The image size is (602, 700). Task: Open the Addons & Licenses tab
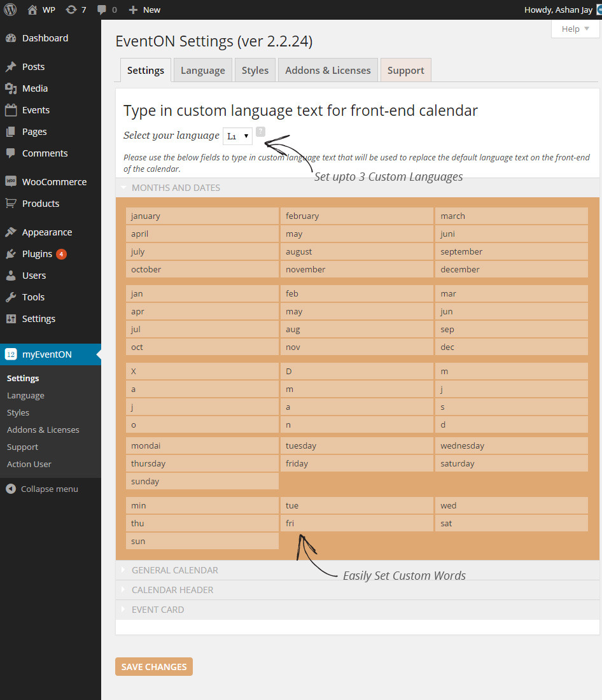pos(328,71)
